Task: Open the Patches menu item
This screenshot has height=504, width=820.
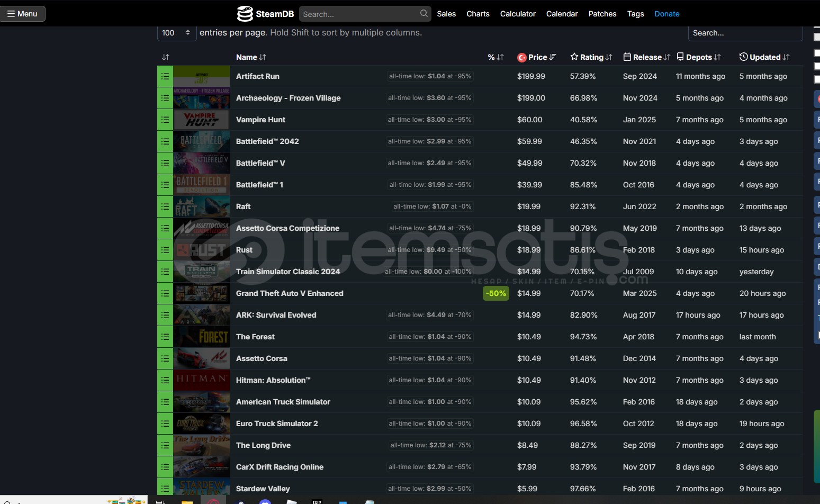Action: pyautogui.click(x=602, y=14)
